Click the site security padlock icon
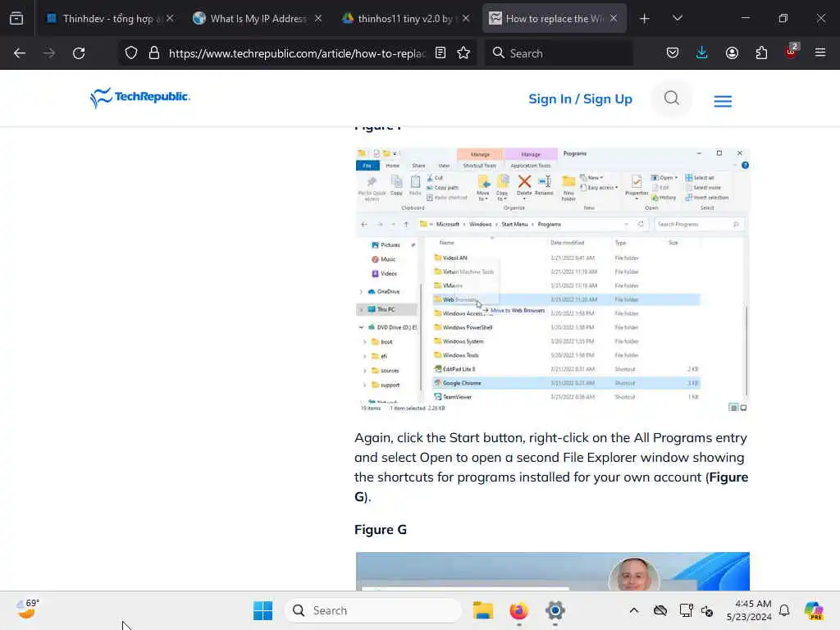 [x=154, y=53]
